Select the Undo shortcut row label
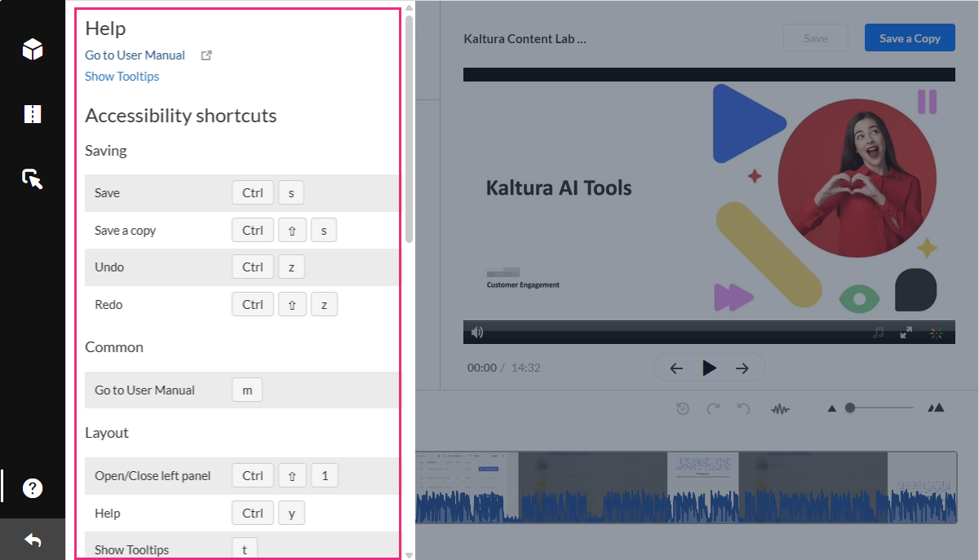This screenshot has height=560, width=979. pos(109,267)
